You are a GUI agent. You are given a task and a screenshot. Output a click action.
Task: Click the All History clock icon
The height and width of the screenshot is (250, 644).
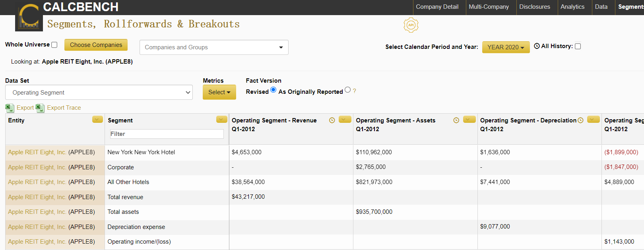click(537, 46)
